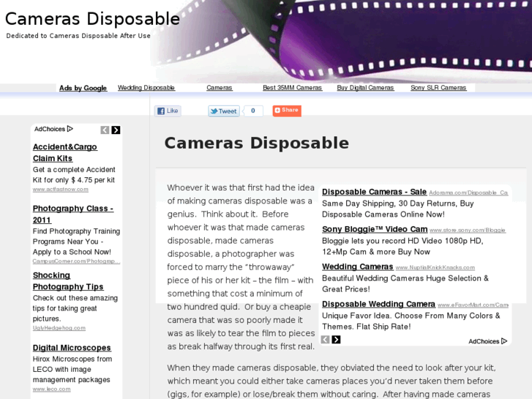This screenshot has width=532, height=399.
Task: Open the Sony SLR Cameras link
Action: point(438,88)
